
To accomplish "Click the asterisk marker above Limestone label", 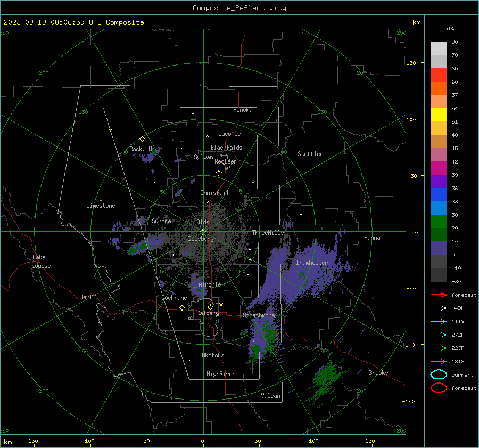I will (x=101, y=201).
